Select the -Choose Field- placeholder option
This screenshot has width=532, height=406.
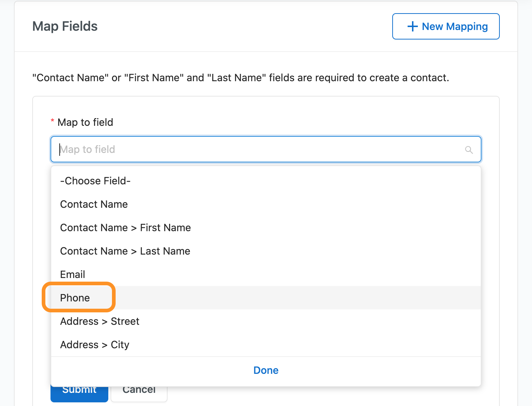click(95, 181)
